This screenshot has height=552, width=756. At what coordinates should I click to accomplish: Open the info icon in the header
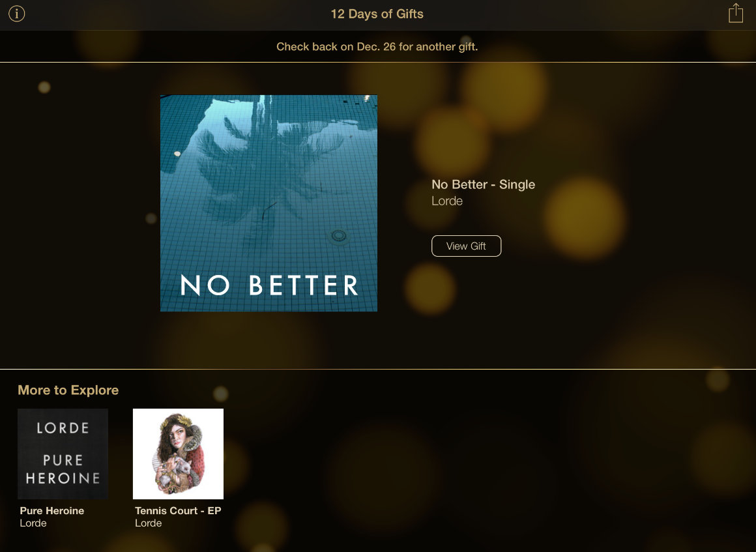[x=17, y=14]
